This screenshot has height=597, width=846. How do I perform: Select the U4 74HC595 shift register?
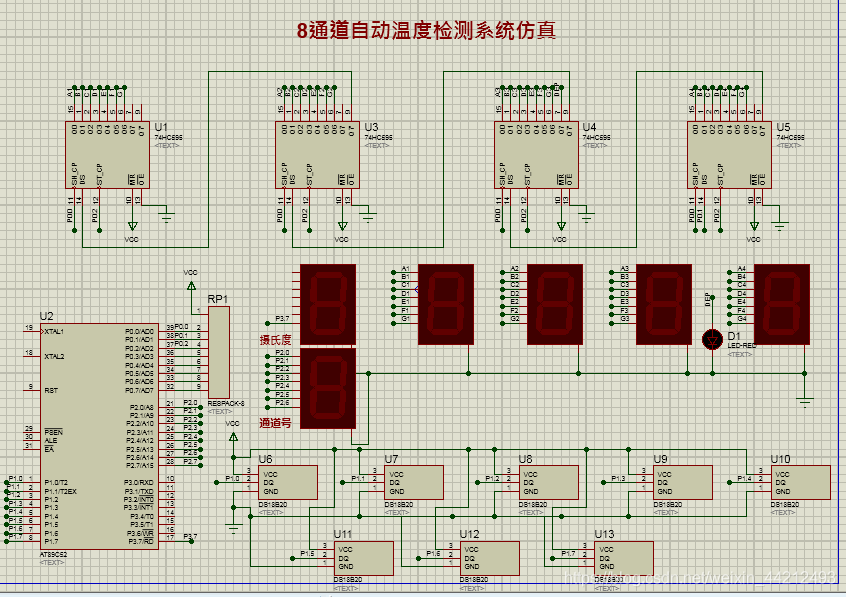[x=536, y=155]
